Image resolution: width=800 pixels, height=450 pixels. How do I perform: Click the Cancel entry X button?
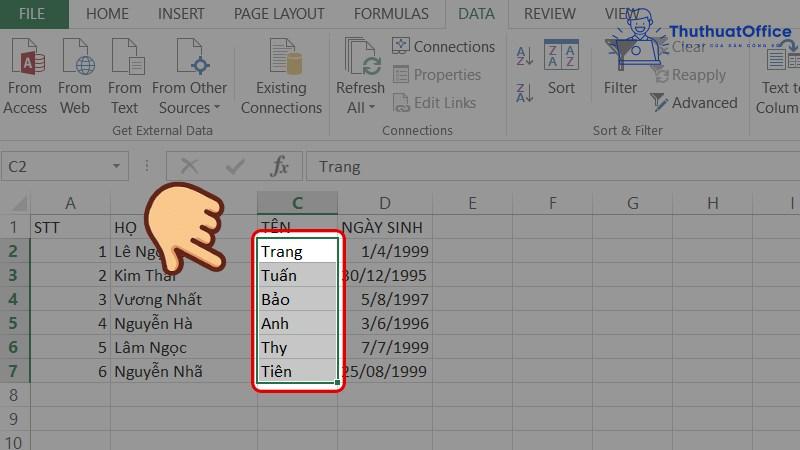click(189, 166)
